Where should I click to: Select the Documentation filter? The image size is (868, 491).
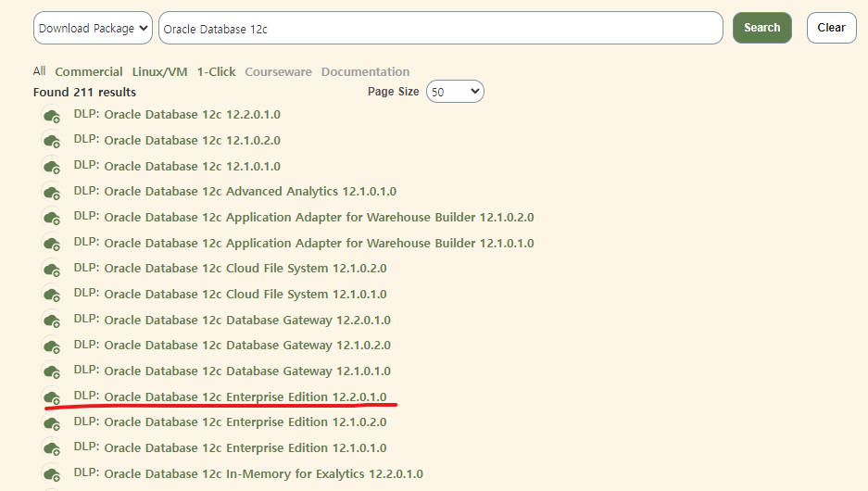point(365,72)
